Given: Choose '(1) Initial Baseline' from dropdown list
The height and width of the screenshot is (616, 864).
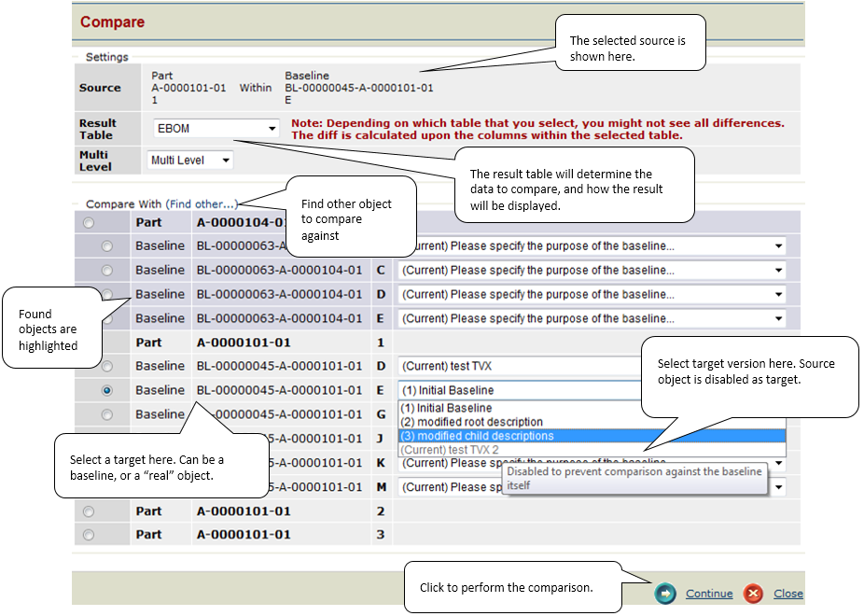Looking at the screenshot, I should (446, 408).
